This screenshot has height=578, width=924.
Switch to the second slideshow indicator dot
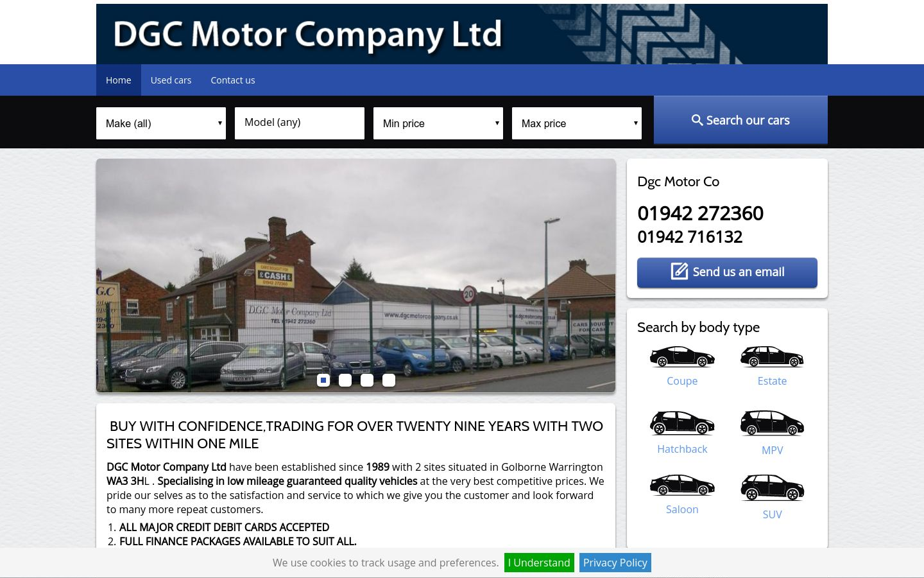pyautogui.click(x=345, y=380)
